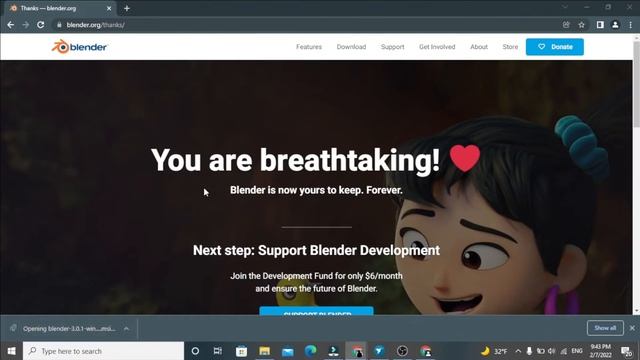640x360 pixels.
Task: Open the Windows Start menu
Action: tap(11, 351)
